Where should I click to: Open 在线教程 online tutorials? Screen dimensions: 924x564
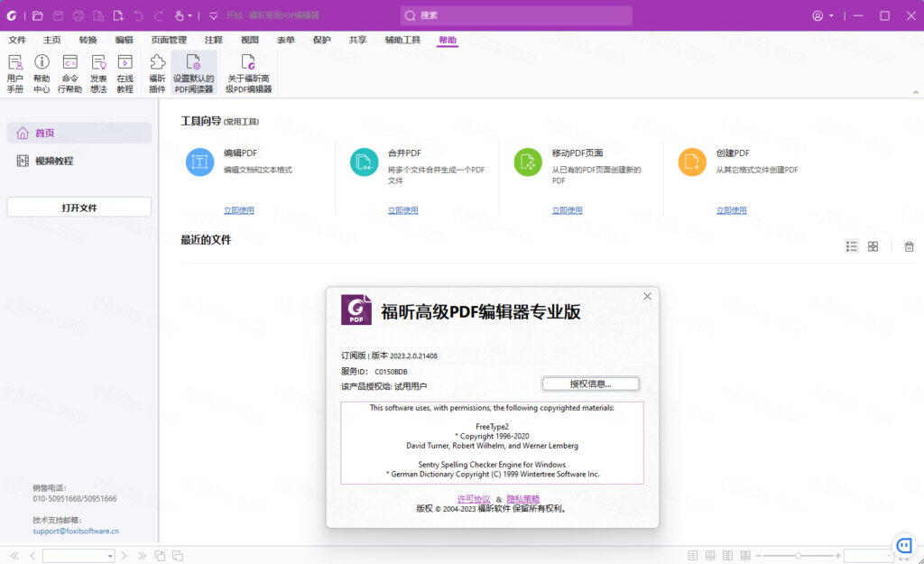(125, 73)
